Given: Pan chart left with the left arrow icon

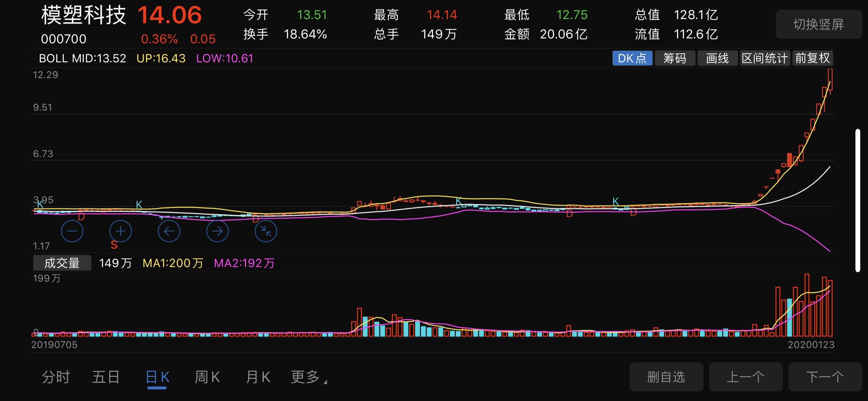Looking at the screenshot, I should point(169,231).
